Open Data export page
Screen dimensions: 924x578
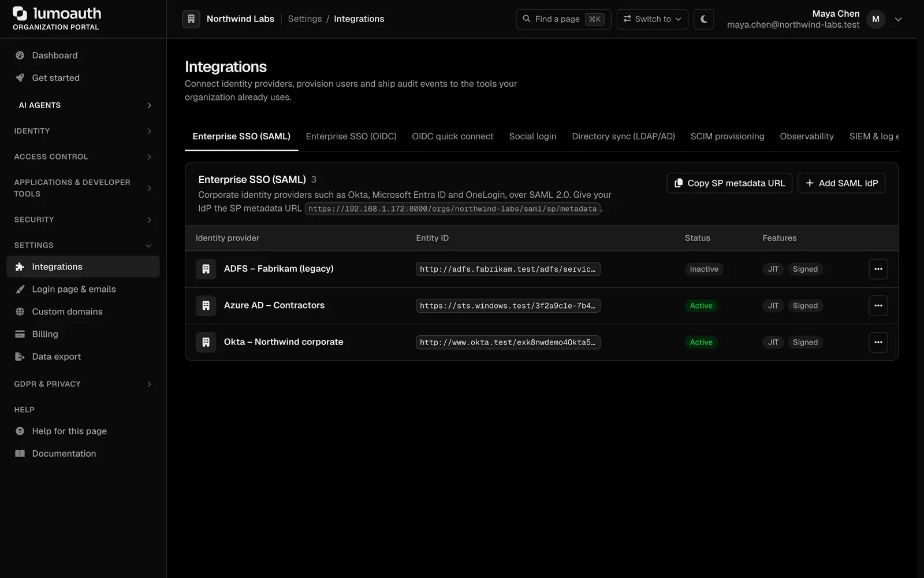coord(83,357)
